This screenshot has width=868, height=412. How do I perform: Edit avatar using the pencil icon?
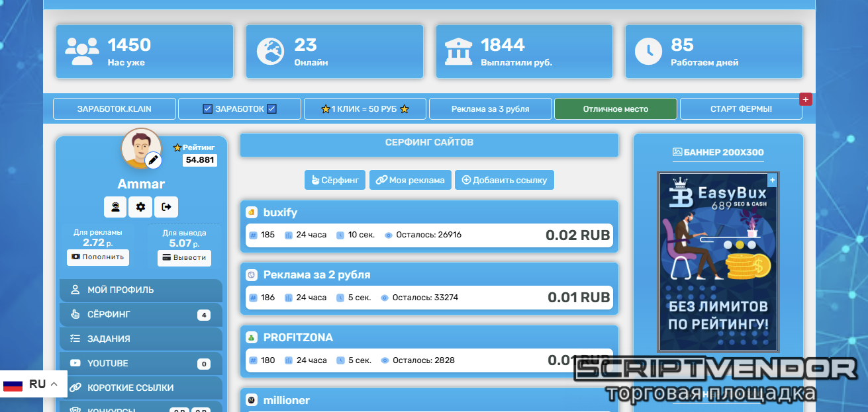click(x=153, y=159)
